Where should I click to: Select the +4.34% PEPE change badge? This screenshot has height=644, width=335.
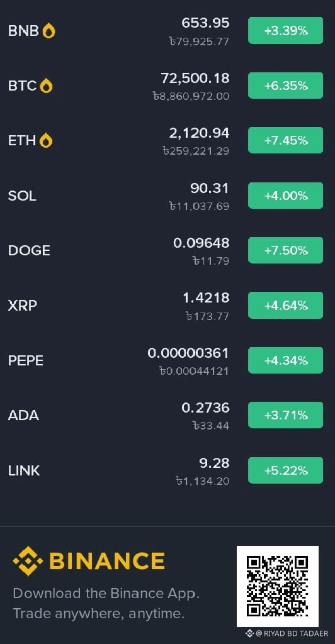coord(285,360)
